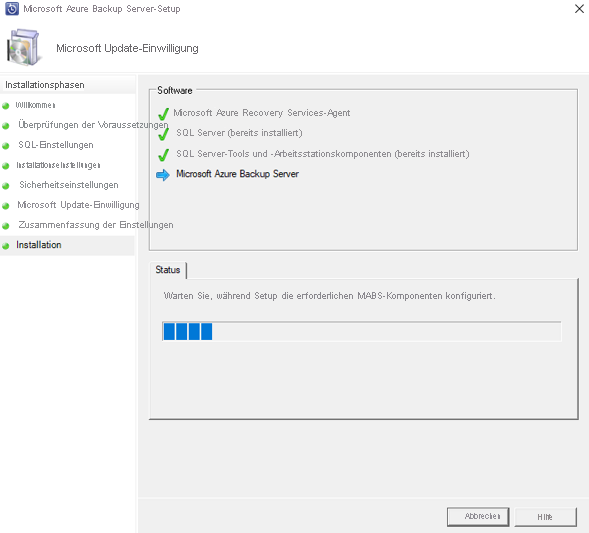The width and height of the screenshot is (589, 533).
Task: Click green dot beside Überprüfungen der Voraussetzungen
Action: [6, 126]
